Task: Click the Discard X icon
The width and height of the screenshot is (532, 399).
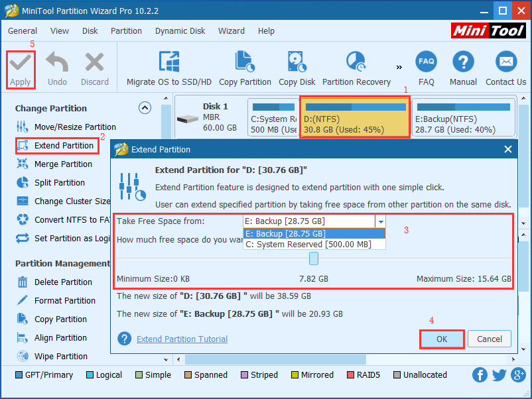Action: pyautogui.click(x=94, y=62)
